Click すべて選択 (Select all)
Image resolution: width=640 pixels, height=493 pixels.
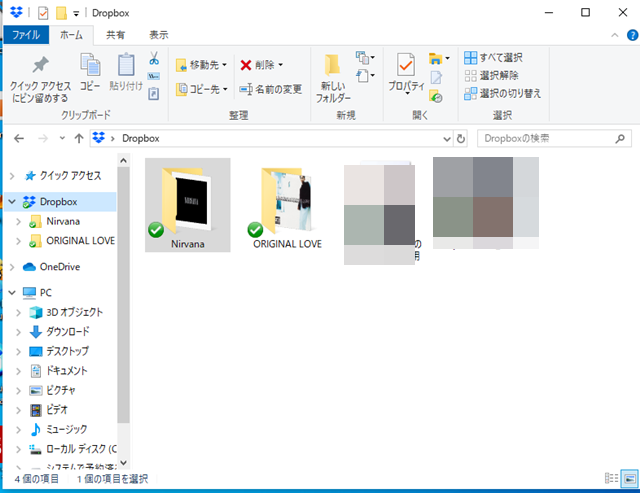493,58
